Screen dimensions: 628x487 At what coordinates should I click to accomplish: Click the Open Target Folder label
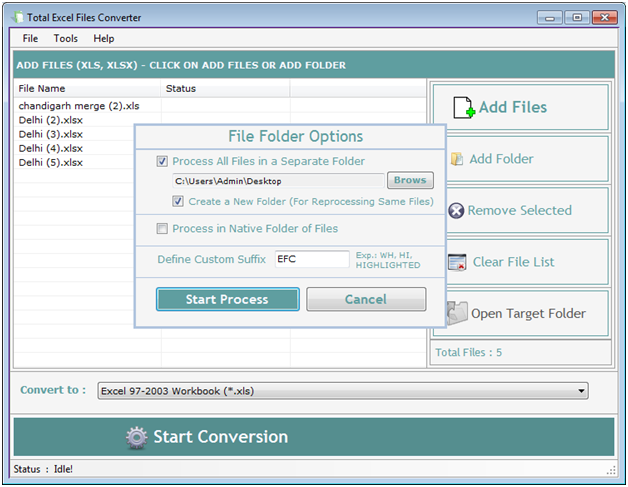click(x=528, y=314)
